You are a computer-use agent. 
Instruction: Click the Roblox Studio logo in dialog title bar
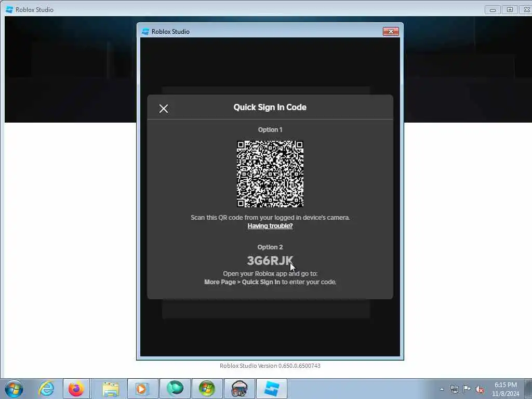click(x=145, y=32)
